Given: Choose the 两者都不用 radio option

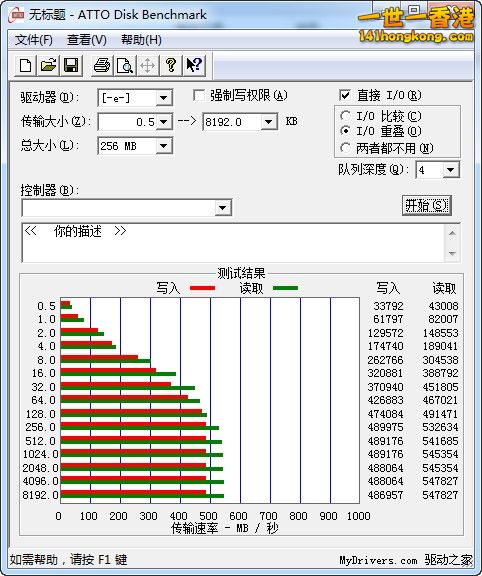Looking at the screenshot, I should [x=345, y=148].
